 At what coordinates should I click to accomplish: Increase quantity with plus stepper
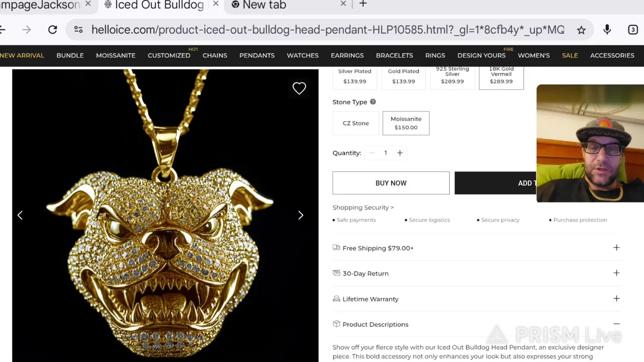pos(400,153)
